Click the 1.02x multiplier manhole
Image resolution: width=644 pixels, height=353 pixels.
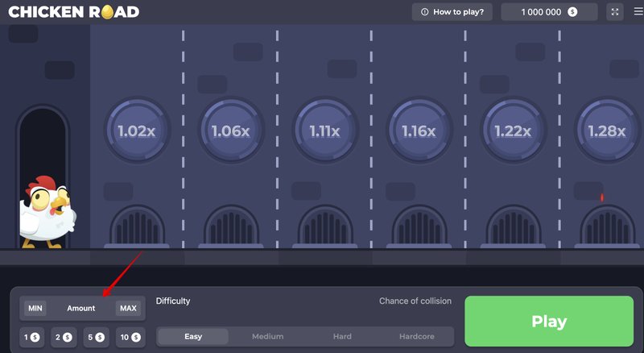tap(136, 131)
